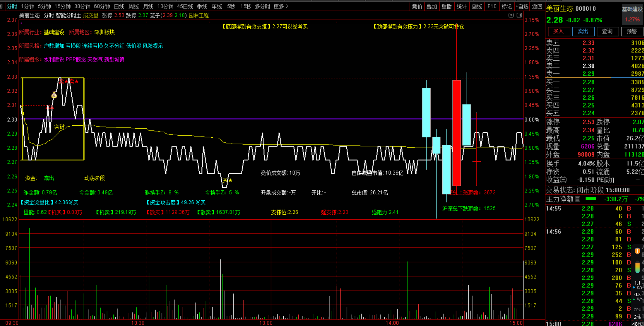Image resolution: width=644 pixels, height=326 pixels.
Task: Click the 智能分时主 indicator label
Action: pos(68,15)
